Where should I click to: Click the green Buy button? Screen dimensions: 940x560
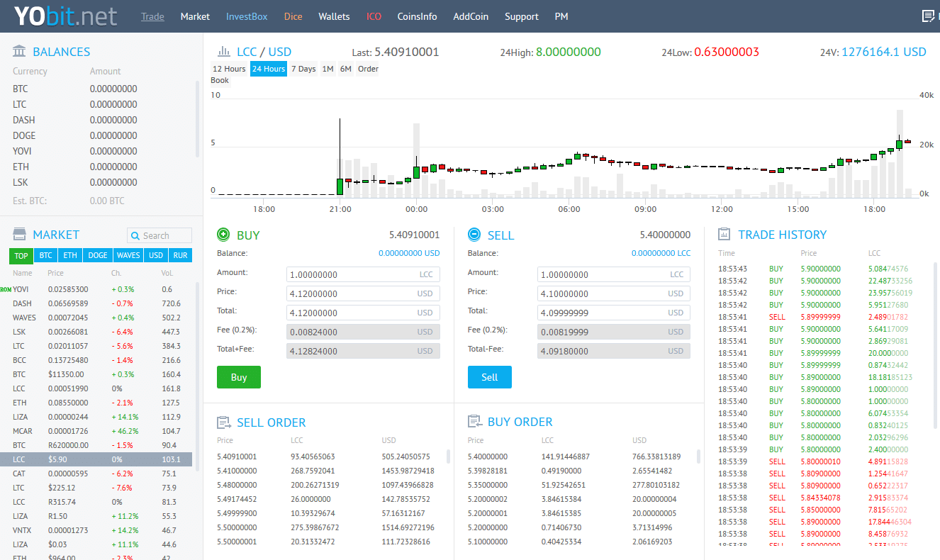(x=239, y=377)
